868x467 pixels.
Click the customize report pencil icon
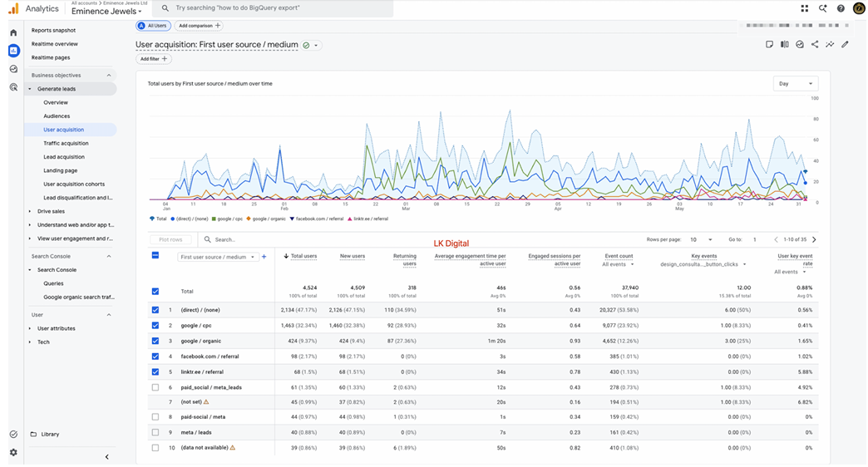(845, 45)
